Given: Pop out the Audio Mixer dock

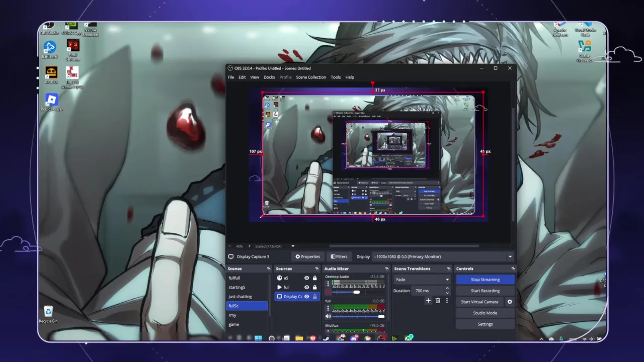Looking at the screenshot, I should [386, 268].
